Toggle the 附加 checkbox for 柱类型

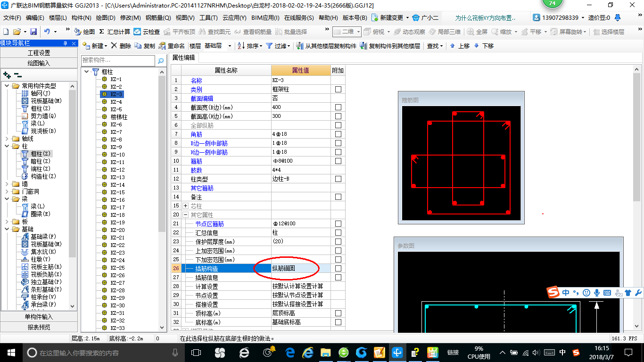(x=338, y=179)
